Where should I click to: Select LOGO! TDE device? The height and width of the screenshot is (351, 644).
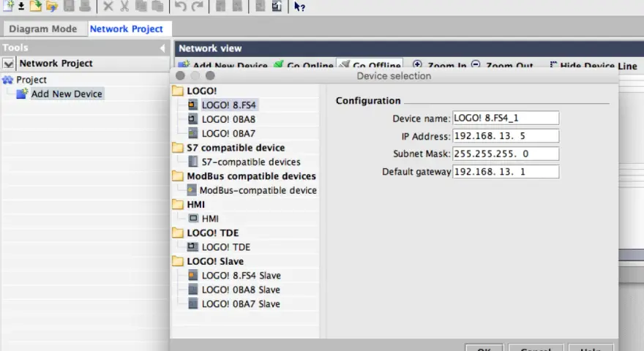[x=226, y=247]
